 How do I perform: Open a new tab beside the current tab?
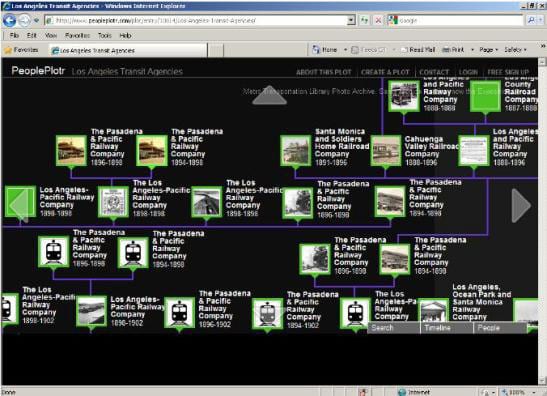coord(216,50)
